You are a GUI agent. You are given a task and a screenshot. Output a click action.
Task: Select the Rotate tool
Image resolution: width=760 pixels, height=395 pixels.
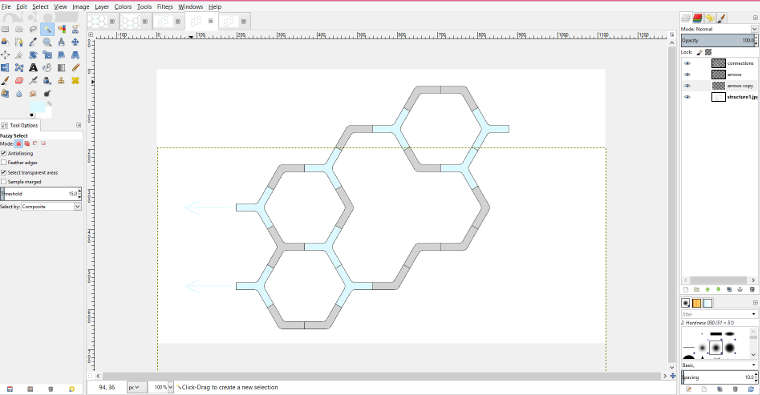click(33, 55)
